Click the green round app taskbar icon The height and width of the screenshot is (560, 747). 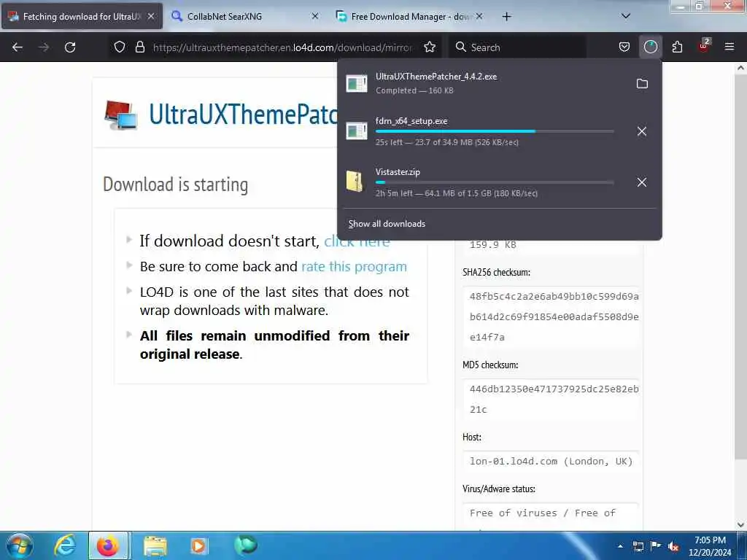pos(245,545)
